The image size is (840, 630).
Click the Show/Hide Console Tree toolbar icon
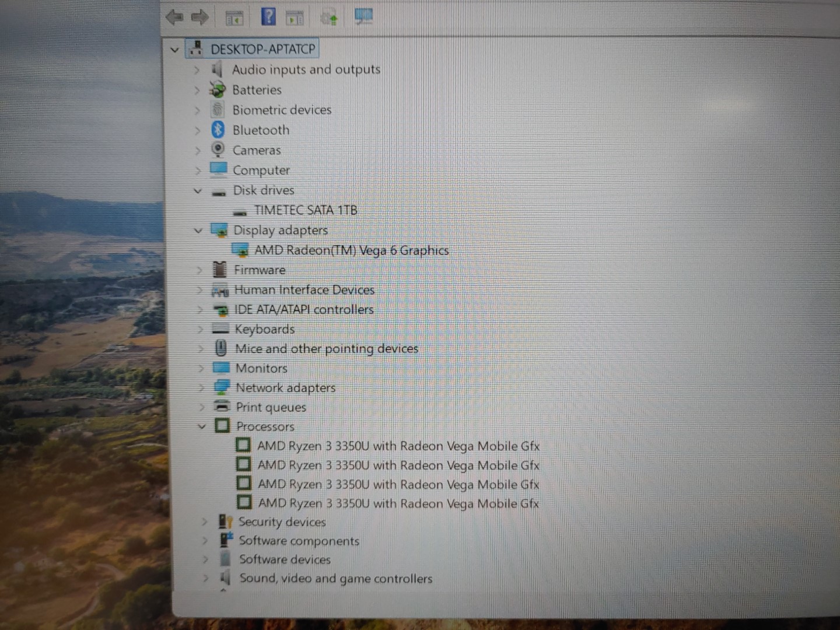(x=235, y=19)
